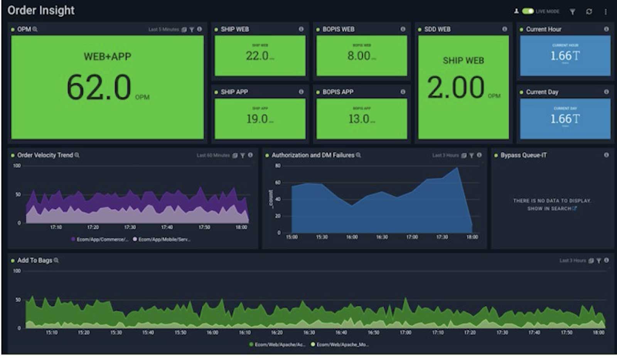Toggle Live Mode off

[528, 12]
